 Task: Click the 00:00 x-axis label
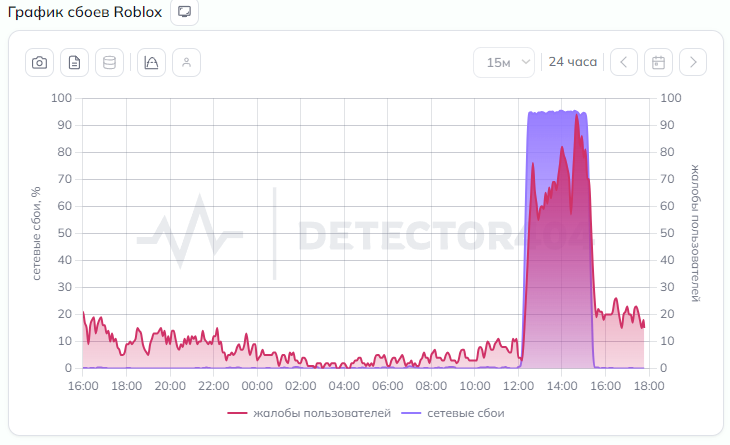pos(257,386)
